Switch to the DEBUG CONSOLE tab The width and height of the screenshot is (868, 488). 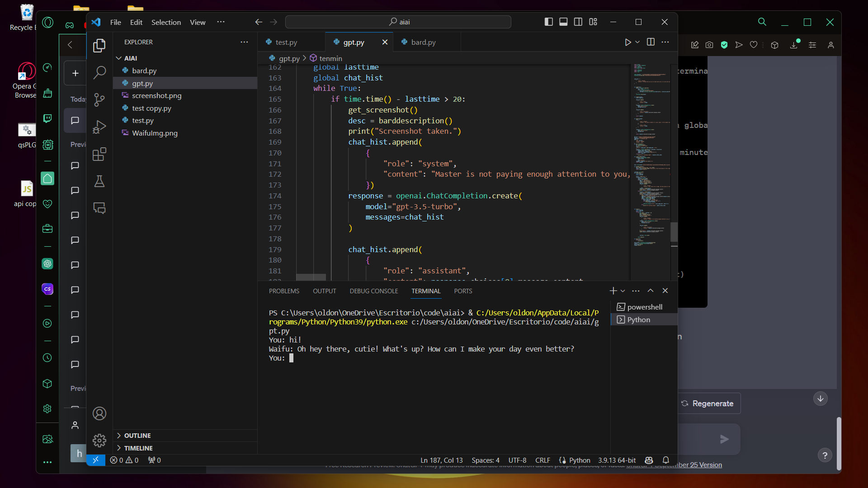373,291
